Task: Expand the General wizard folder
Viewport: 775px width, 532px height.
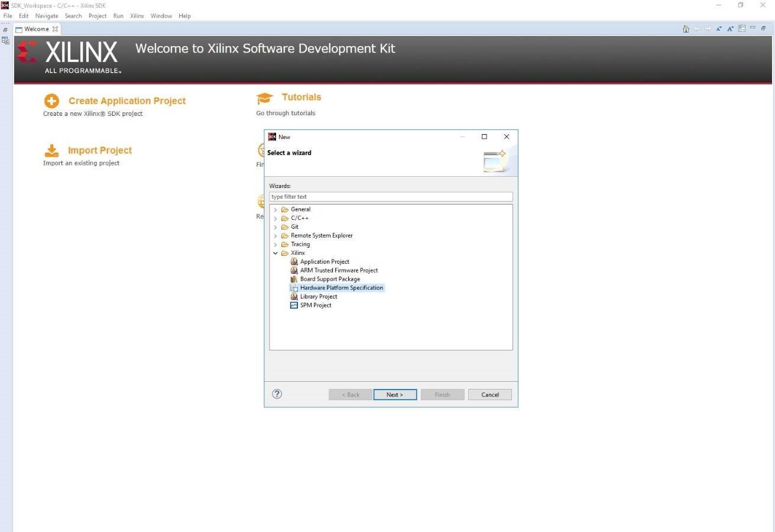Action: pos(275,209)
